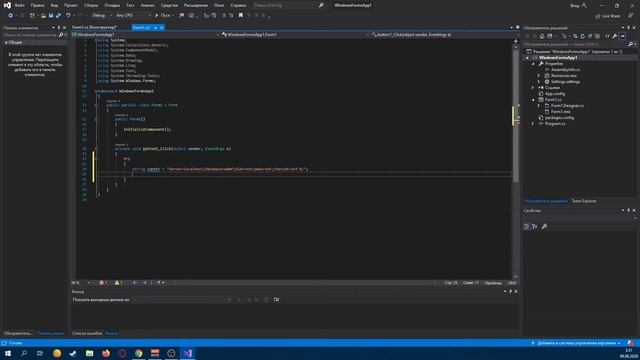Open the Отладка menu
The height and width of the screenshot is (360, 640).
click(112, 5)
